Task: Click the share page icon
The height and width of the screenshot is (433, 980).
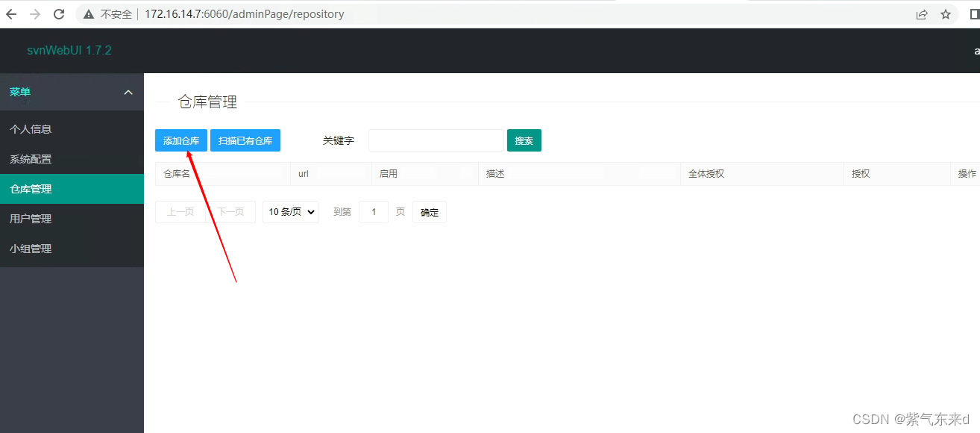Action: point(922,13)
